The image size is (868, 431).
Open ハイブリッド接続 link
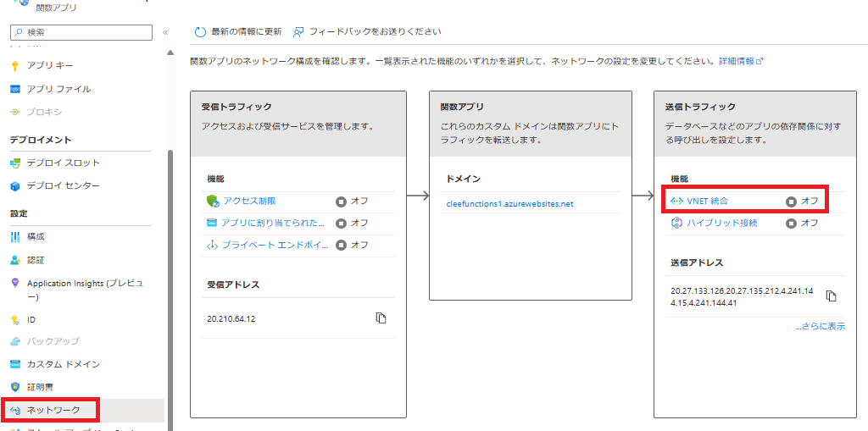tap(722, 223)
